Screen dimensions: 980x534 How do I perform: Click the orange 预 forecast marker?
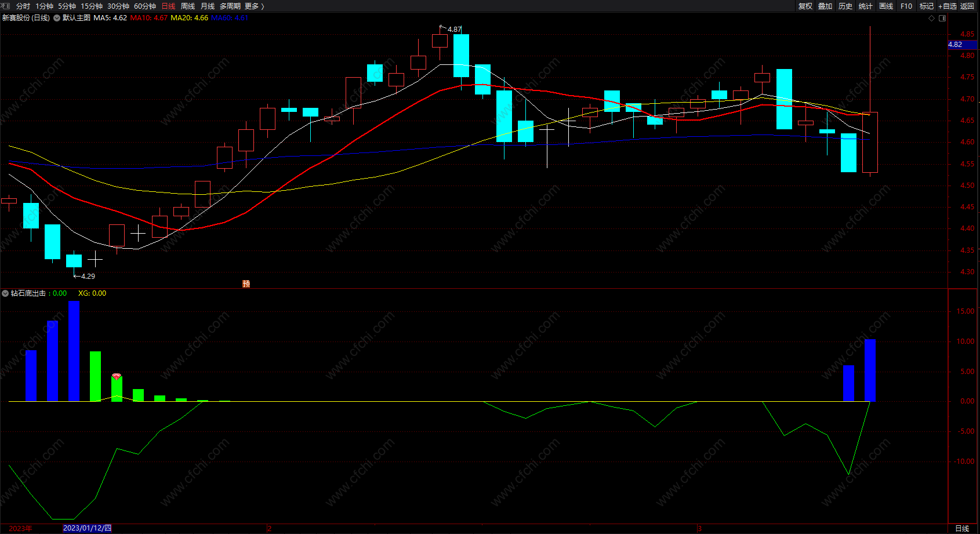(246, 284)
